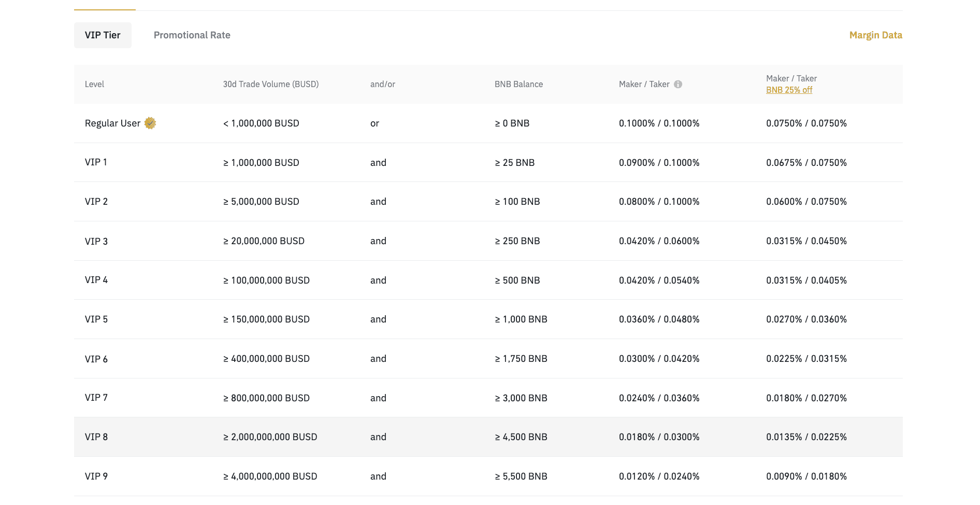Click the Level column header
Viewport: 980px width, 505px height.
(x=94, y=85)
